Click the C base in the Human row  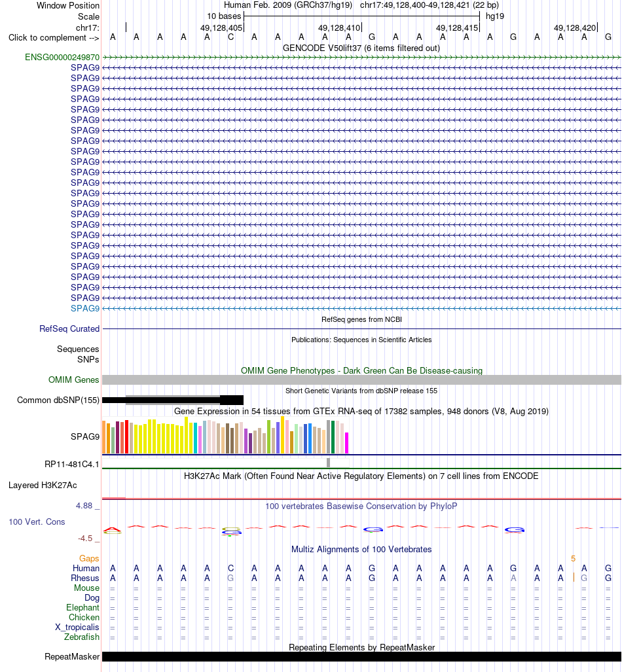click(x=230, y=568)
